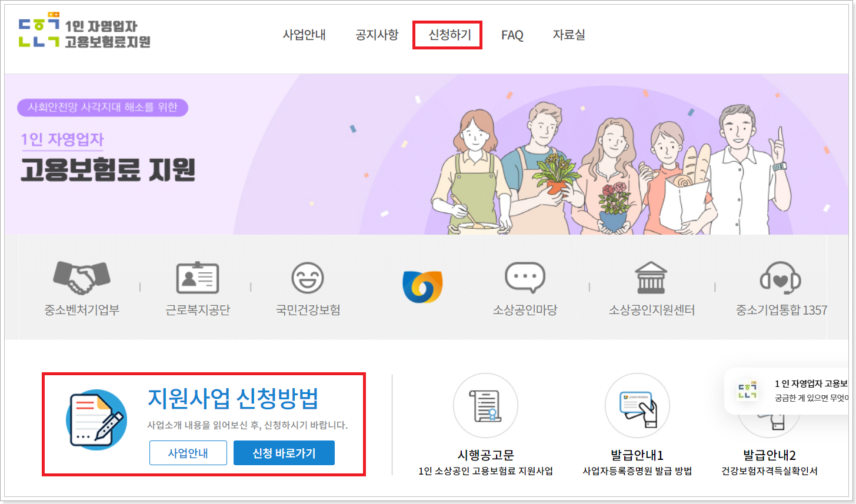Open 소상공인마당 speech bubble icon
856x504 pixels.
coord(524,275)
